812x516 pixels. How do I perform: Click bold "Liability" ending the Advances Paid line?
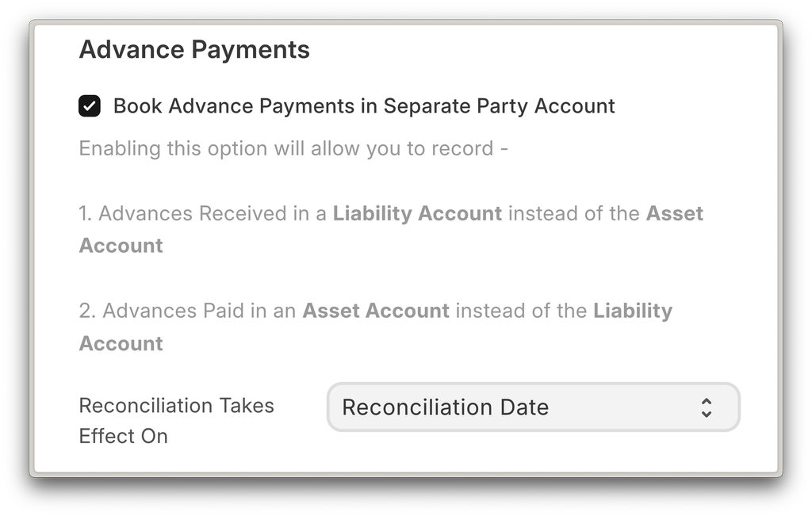tap(633, 311)
